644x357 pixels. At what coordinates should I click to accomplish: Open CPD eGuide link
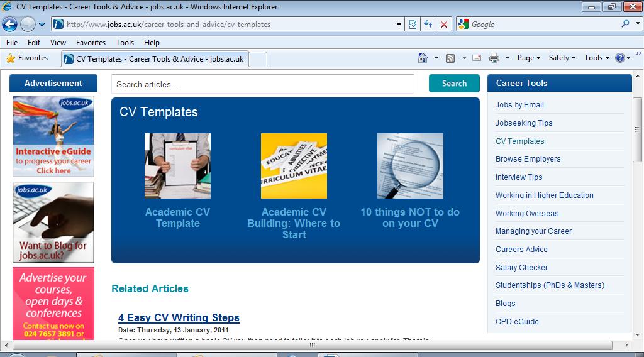coord(517,322)
